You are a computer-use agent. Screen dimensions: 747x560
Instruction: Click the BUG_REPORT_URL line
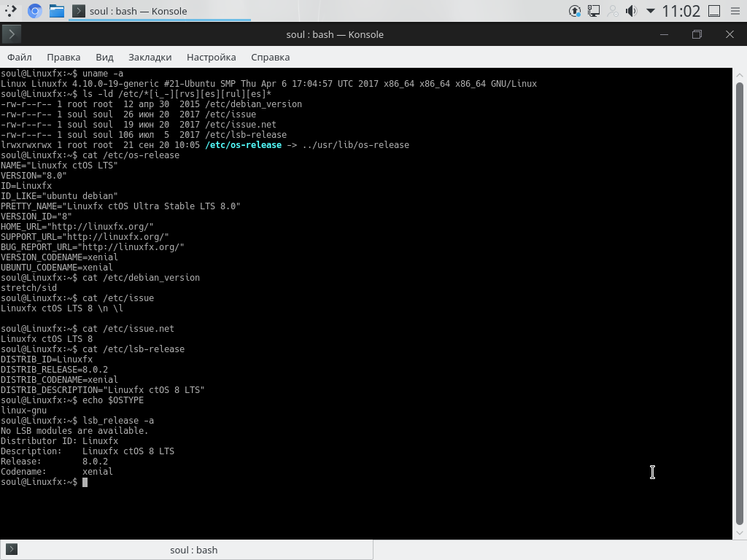tap(93, 247)
